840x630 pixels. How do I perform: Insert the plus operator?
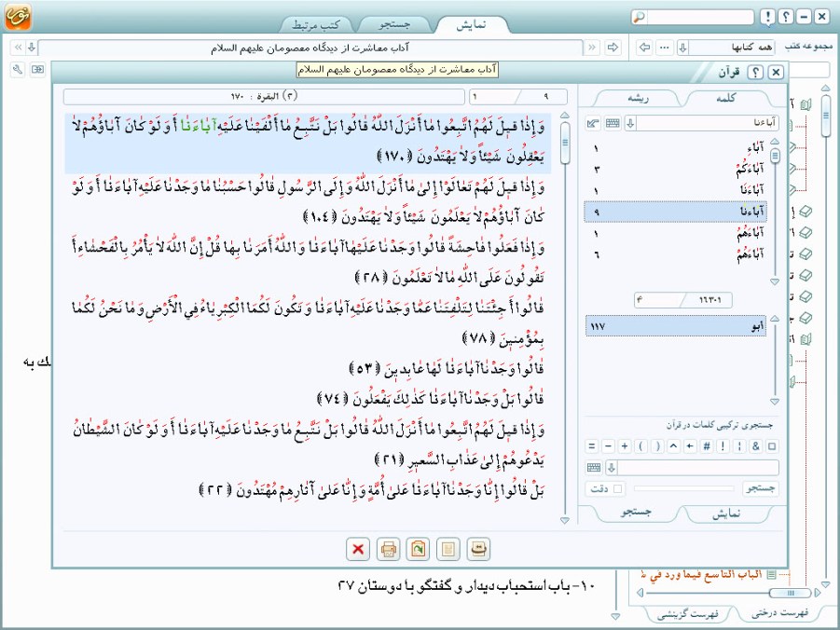[625, 445]
